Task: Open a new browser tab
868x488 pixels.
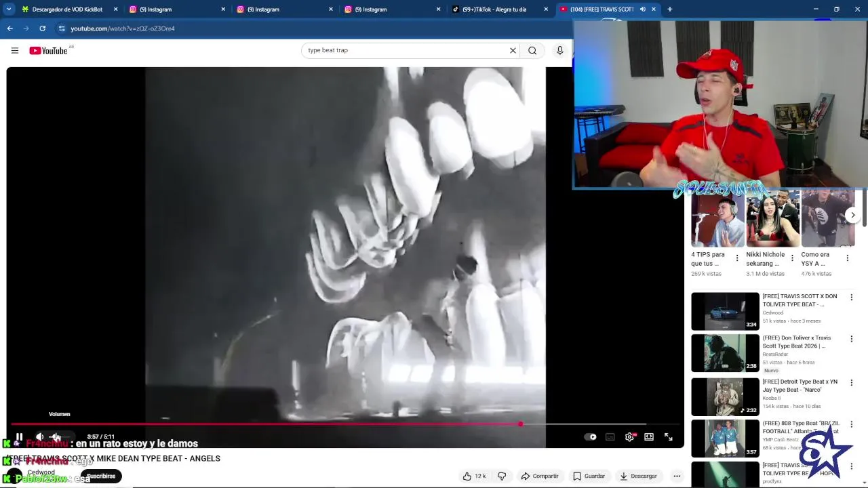Action: [x=669, y=9]
